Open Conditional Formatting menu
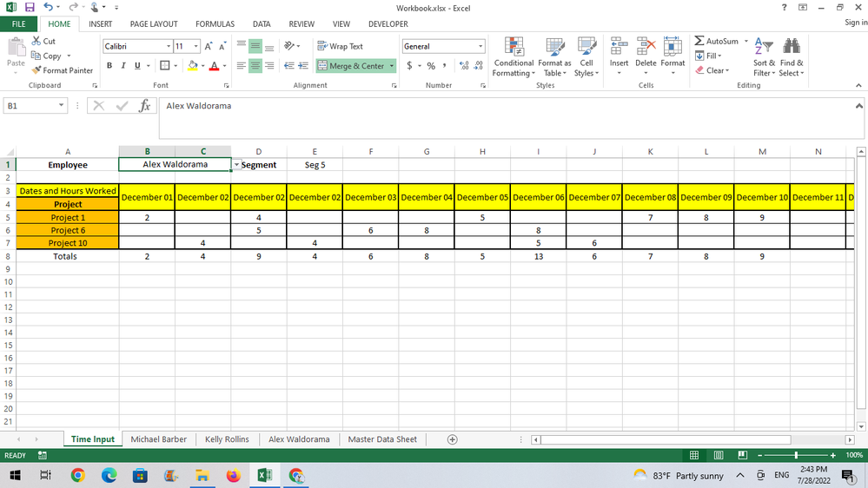 [x=514, y=57]
